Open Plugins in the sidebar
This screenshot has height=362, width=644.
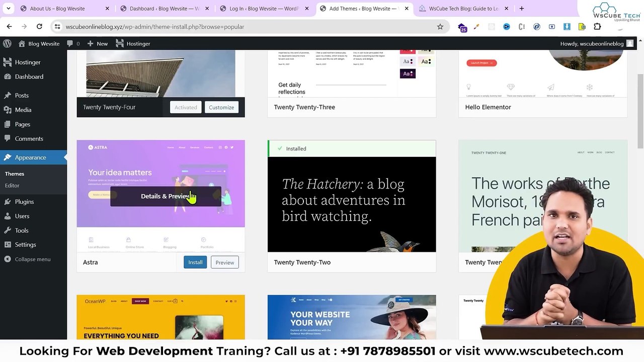pyautogui.click(x=33, y=202)
